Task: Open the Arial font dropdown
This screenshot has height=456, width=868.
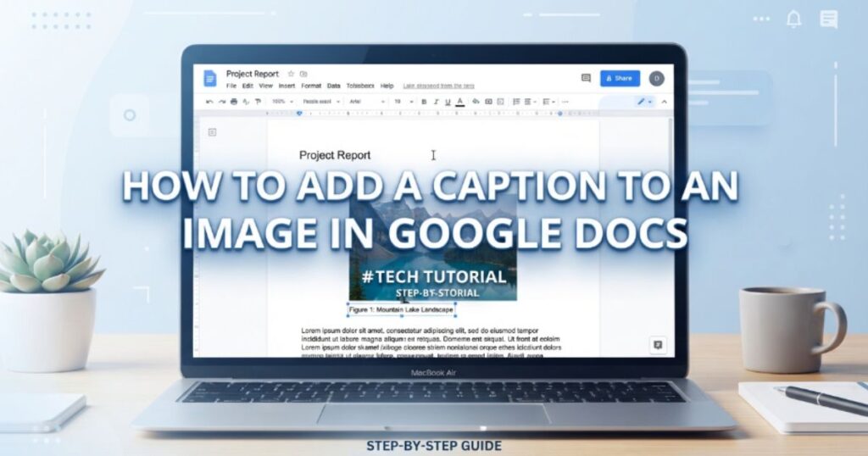Action: (366, 102)
